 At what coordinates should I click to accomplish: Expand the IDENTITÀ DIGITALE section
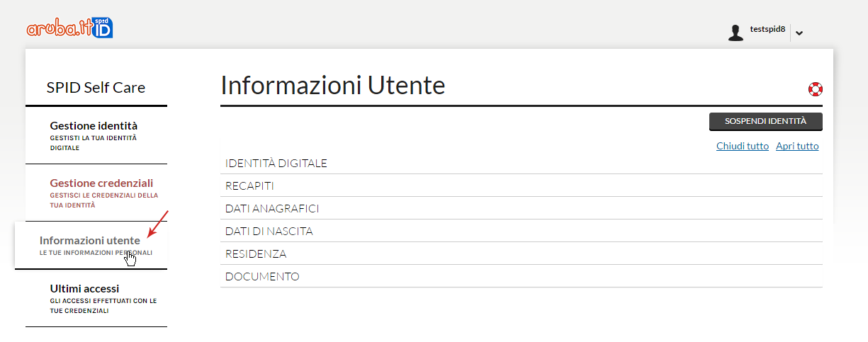522,164
